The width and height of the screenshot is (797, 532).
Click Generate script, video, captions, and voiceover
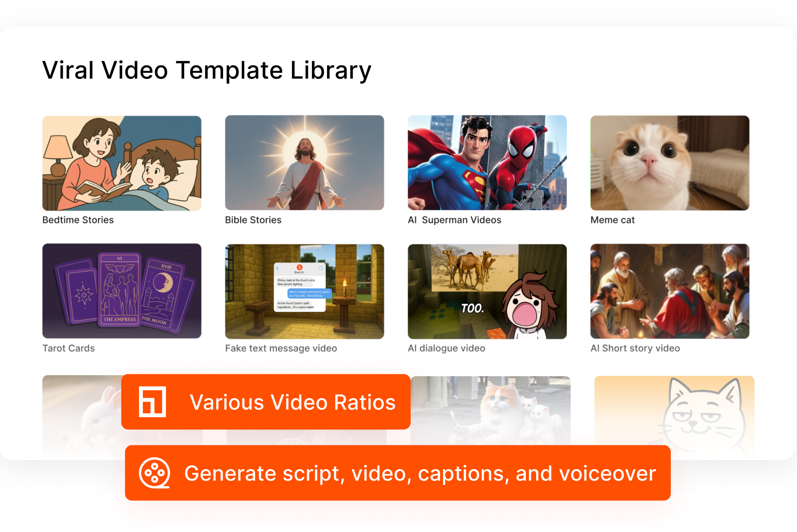(x=398, y=473)
